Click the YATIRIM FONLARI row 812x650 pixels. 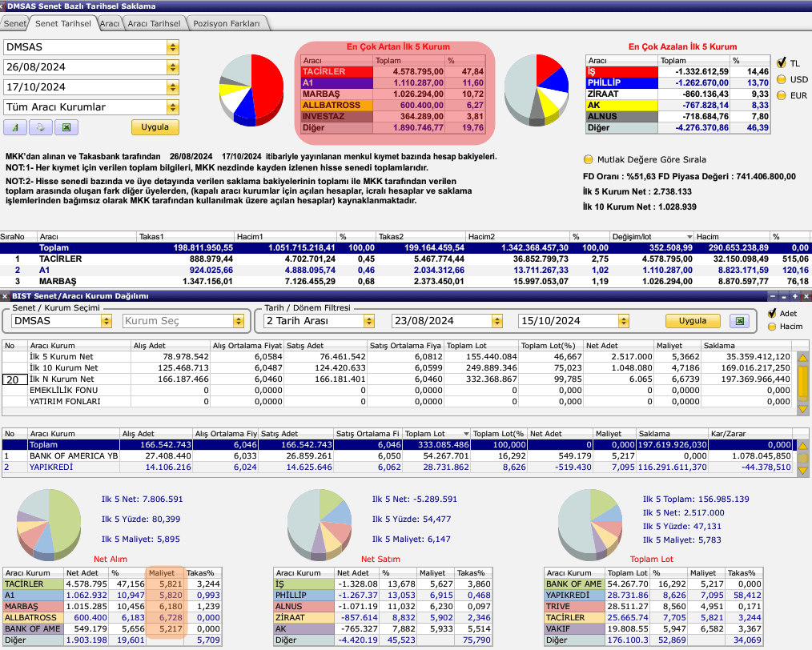click(397, 402)
